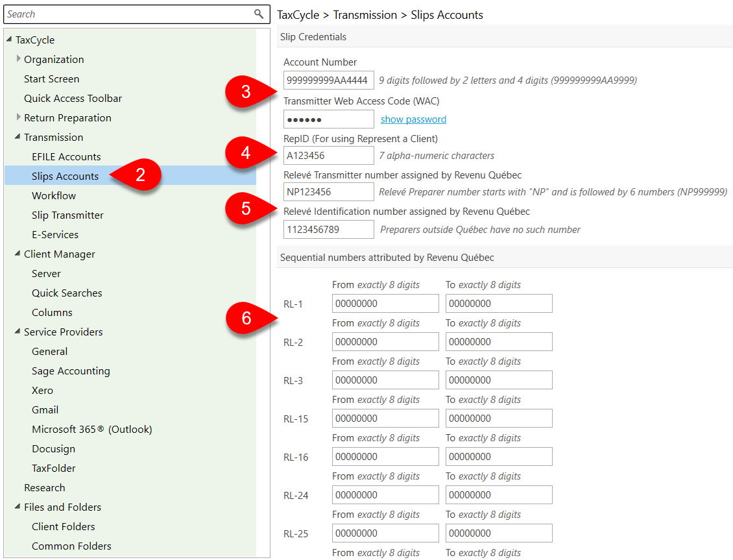
Task: Click the RL-3 From field
Action: 385,380
